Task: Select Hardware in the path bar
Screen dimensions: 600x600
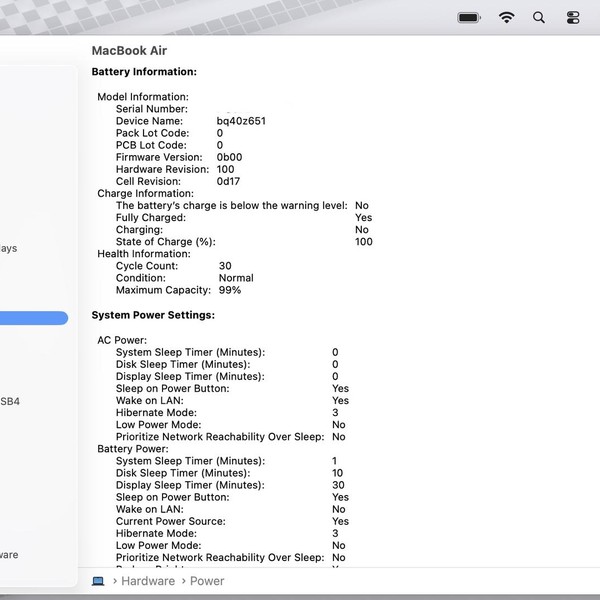Action: [x=148, y=581]
